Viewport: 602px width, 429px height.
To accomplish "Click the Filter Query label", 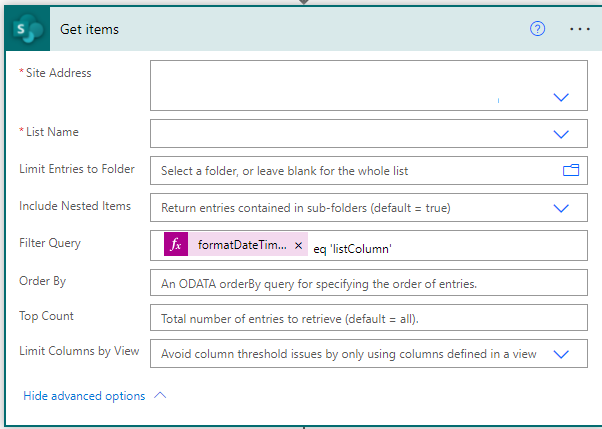I will 50,243.
